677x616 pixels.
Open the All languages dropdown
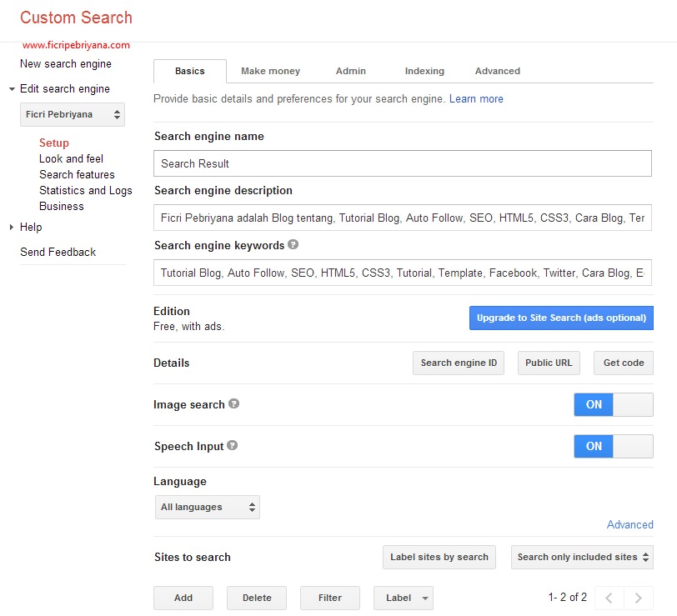(x=208, y=507)
